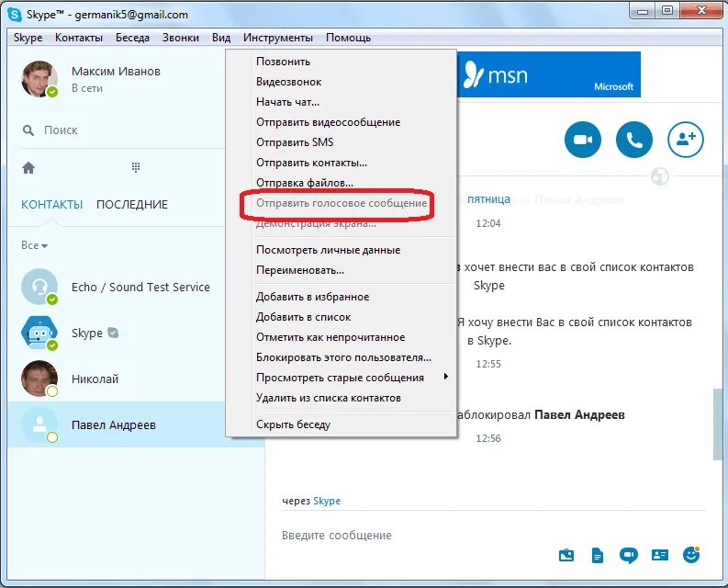Select the Павел Андреев contact
Screen dimensions: 728x588
click(116, 424)
